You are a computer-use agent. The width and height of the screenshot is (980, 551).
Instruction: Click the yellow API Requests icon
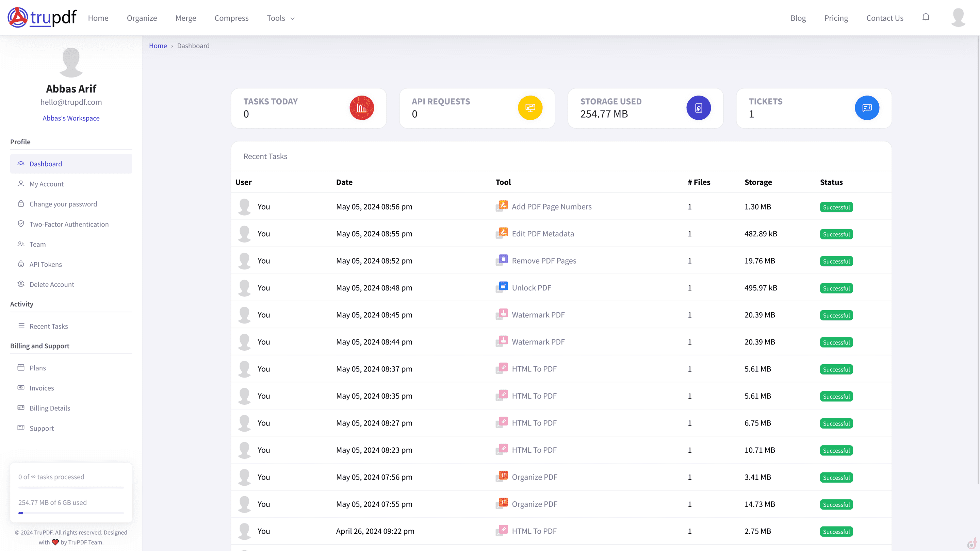[x=530, y=108]
